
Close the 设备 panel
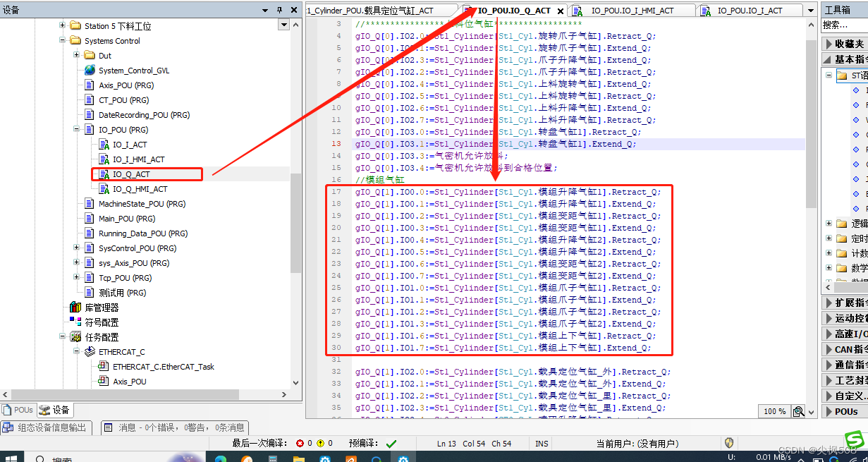(293, 10)
